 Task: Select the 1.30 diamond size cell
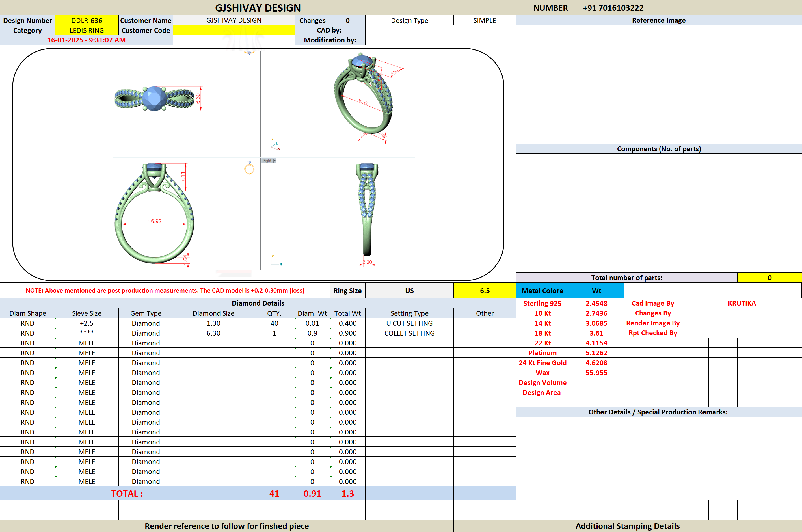pos(213,323)
